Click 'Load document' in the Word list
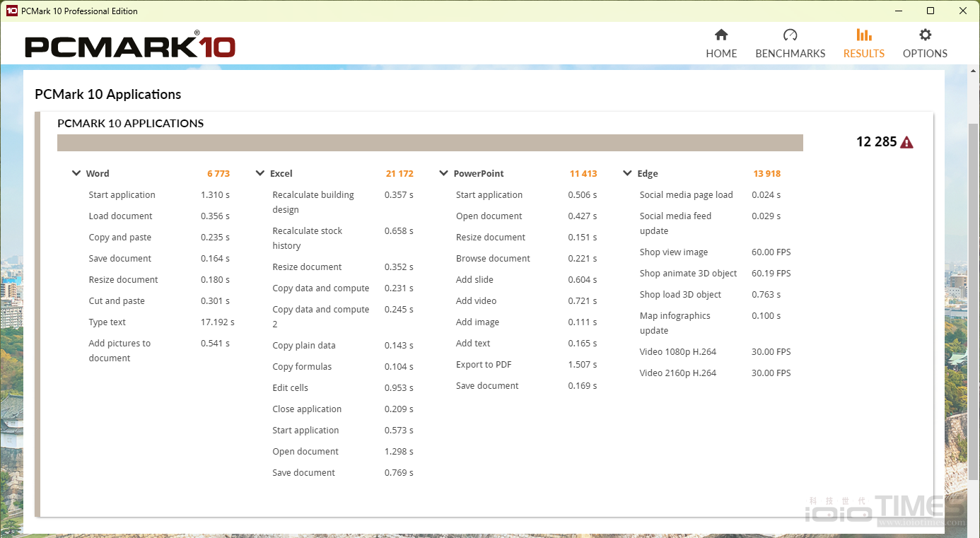980x538 pixels. pyautogui.click(x=120, y=216)
